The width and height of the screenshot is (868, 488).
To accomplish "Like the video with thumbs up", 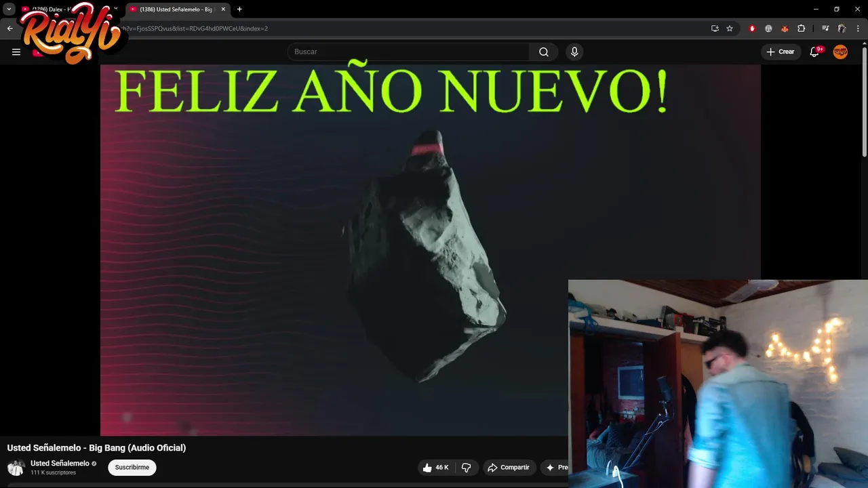I will [435, 468].
